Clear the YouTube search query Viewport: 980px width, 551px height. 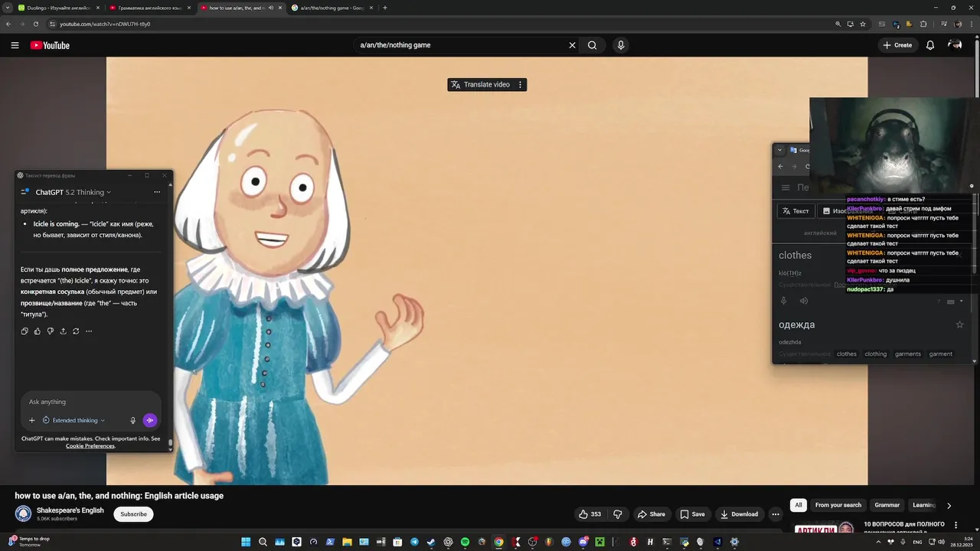pyautogui.click(x=572, y=45)
